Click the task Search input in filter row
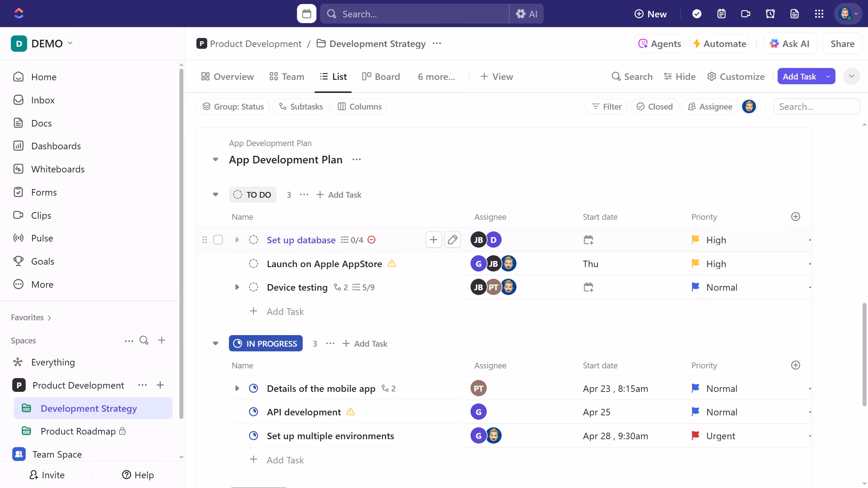The image size is (868, 488). pyautogui.click(x=817, y=107)
